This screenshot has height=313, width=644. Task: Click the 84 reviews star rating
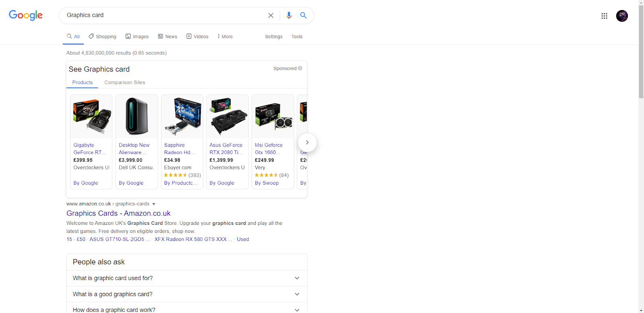pyautogui.click(x=272, y=175)
